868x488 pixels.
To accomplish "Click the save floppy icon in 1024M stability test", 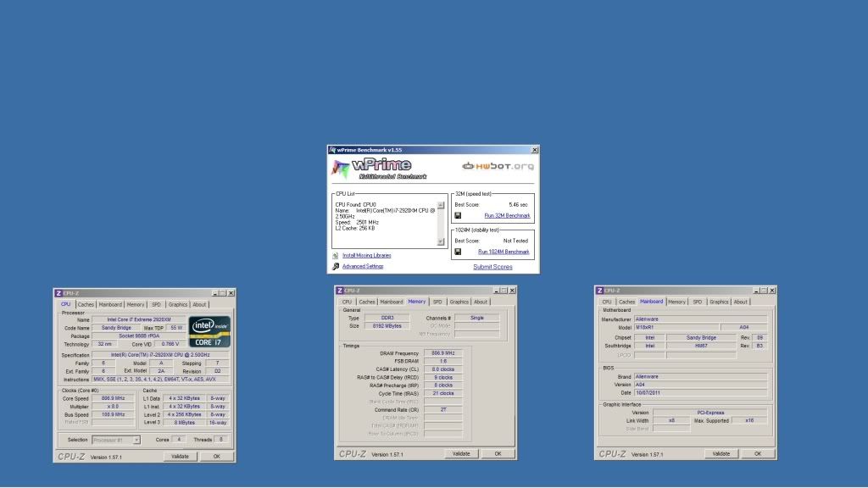I will click(x=458, y=252).
